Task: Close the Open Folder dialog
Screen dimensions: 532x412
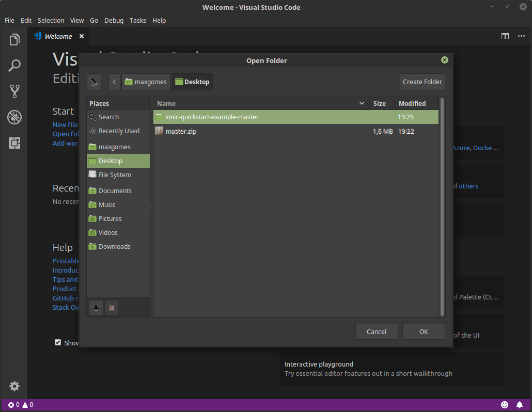Action: pyautogui.click(x=445, y=60)
